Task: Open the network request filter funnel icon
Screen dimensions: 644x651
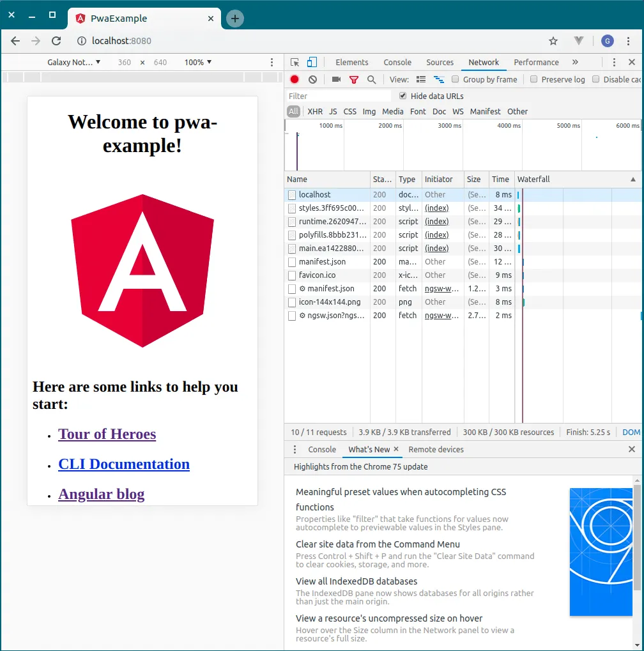Action: [x=353, y=79]
